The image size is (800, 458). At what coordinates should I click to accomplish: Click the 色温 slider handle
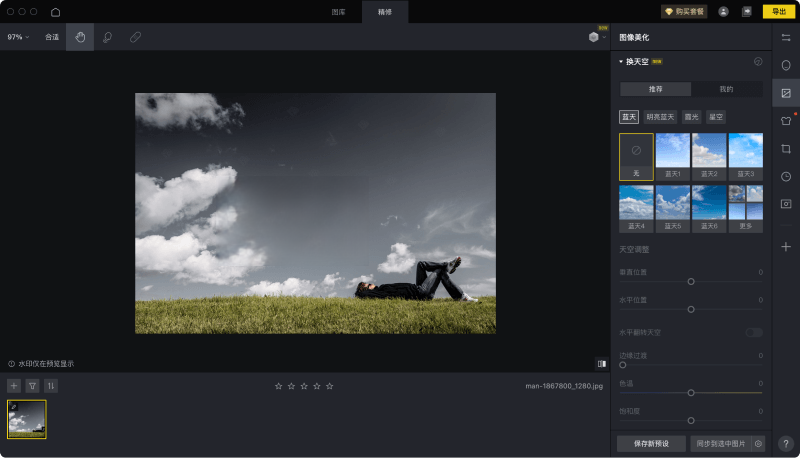tap(691, 392)
